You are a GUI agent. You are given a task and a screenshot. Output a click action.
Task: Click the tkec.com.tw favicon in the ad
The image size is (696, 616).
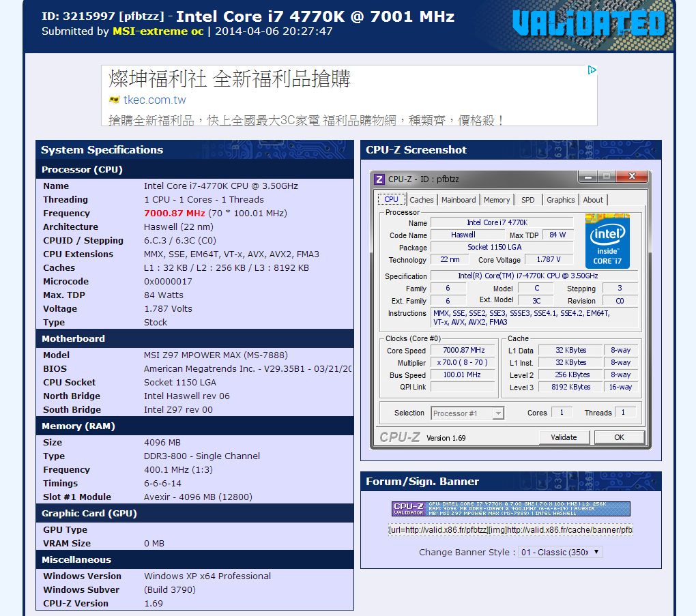pos(114,100)
